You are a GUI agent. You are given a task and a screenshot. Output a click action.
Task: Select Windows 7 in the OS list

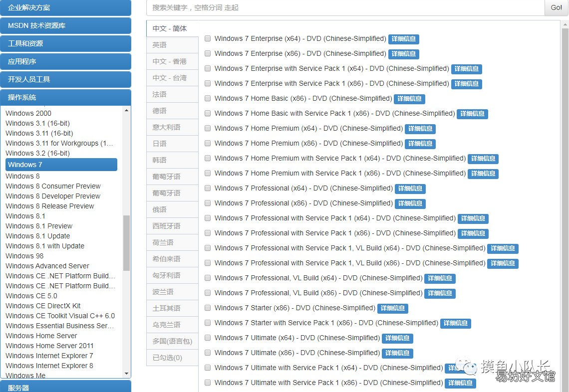coord(61,165)
